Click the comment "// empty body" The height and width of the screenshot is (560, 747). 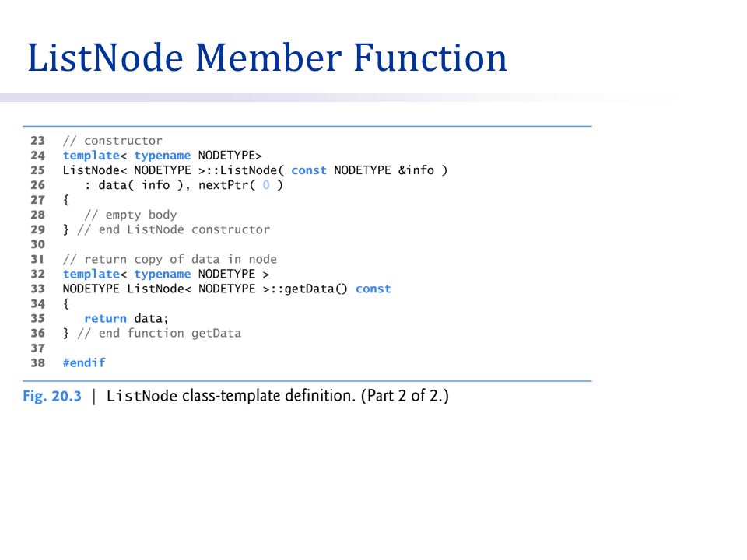[131, 215]
